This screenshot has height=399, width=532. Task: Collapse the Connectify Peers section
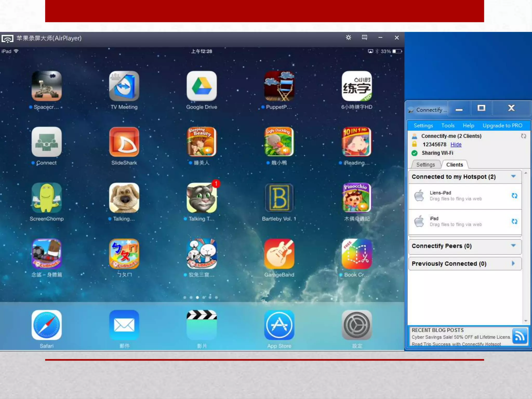point(513,245)
